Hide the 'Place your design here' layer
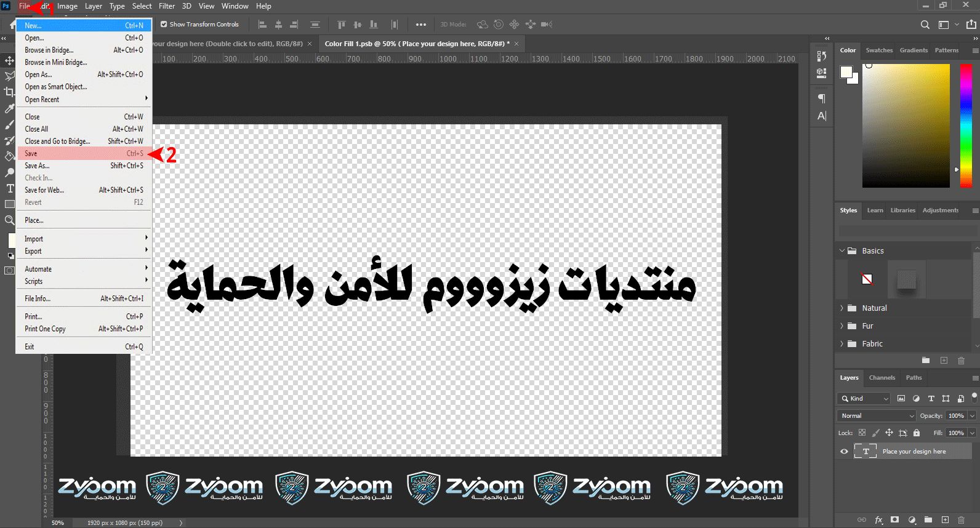 pyautogui.click(x=844, y=452)
